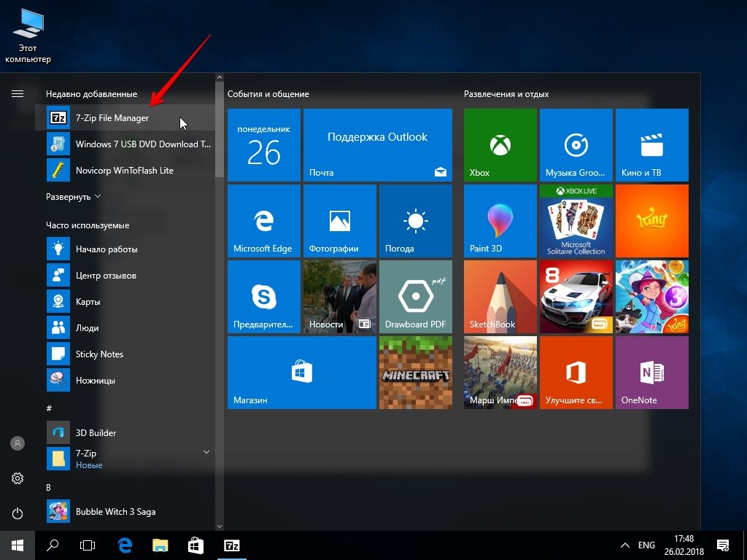This screenshot has height=560, width=747.
Task: Open the calendar tile showing 26
Action: pyautogui.click(x=264, y=145)
